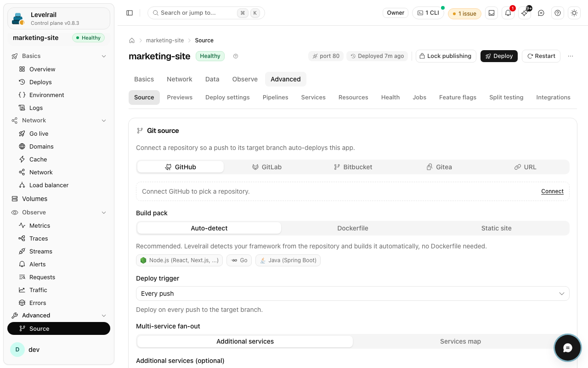Select GitHub as the git provider
The image size is (588, 368).
click(x=181, y=167)
